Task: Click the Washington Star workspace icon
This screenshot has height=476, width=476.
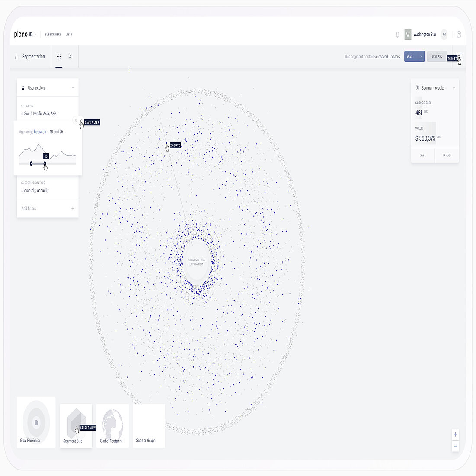Action: [x=407, y=34]
